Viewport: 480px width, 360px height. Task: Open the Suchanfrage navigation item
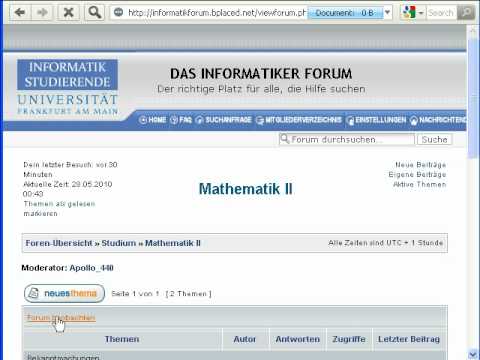[229, 120]
